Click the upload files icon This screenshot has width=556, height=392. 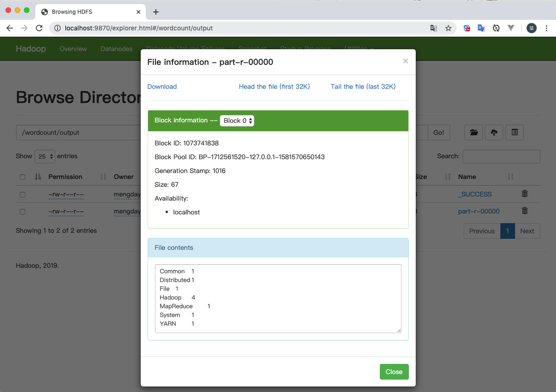point(494,133)
